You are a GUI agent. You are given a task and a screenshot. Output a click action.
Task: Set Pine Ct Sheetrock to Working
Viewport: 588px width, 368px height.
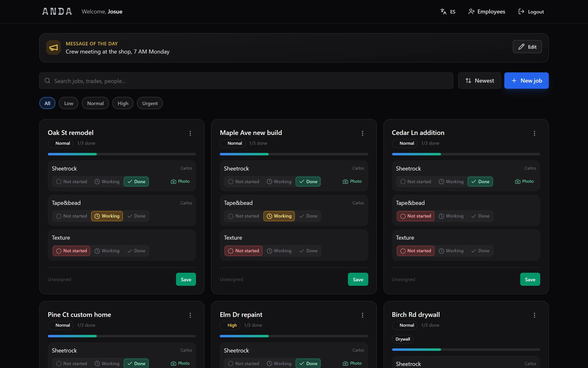tap(107, 363)
